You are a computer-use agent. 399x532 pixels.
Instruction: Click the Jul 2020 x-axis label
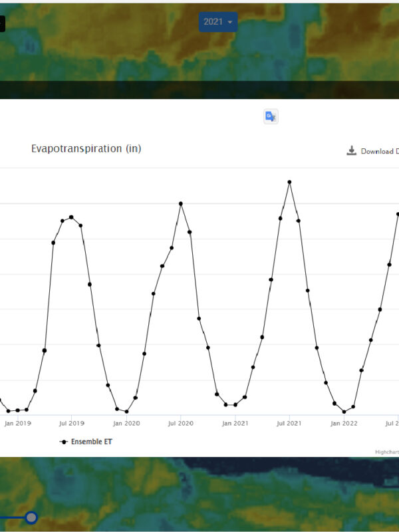click(181, 423)
